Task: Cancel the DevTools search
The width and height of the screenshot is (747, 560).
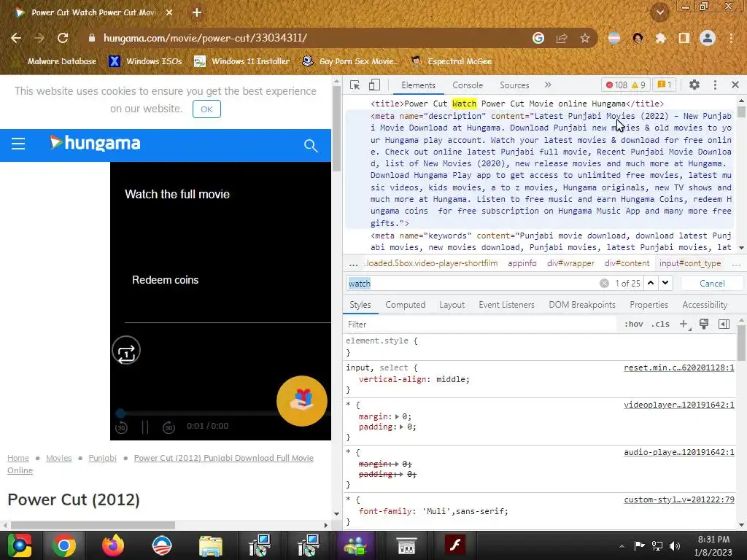Action: click(x=712, y=284)
